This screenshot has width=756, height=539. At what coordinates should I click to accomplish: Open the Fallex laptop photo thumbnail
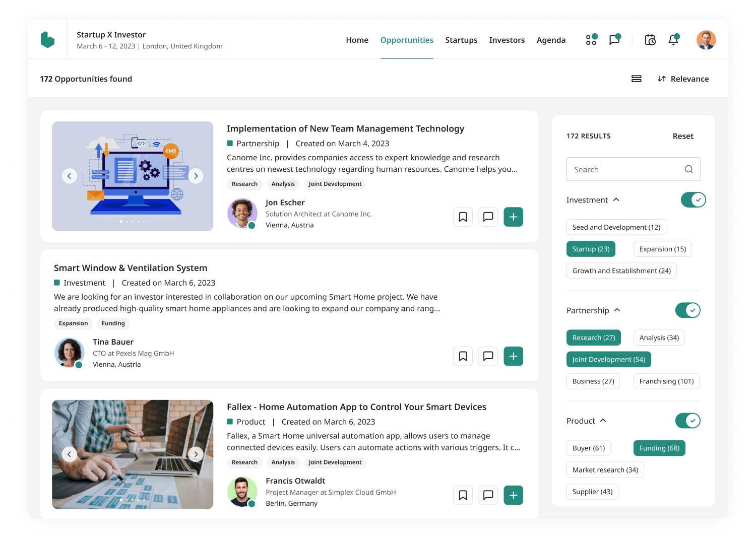[x=133, y=454]
